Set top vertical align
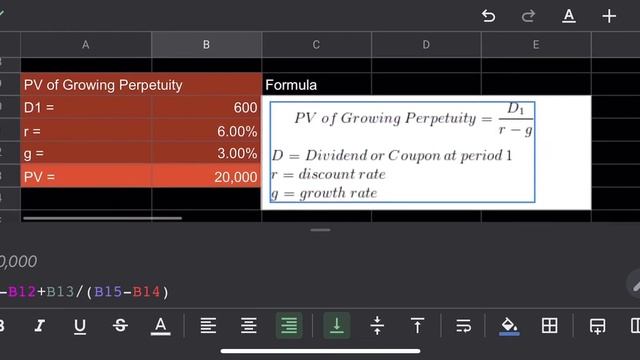This screenshot has height=360, width=640. coord(417,326)
